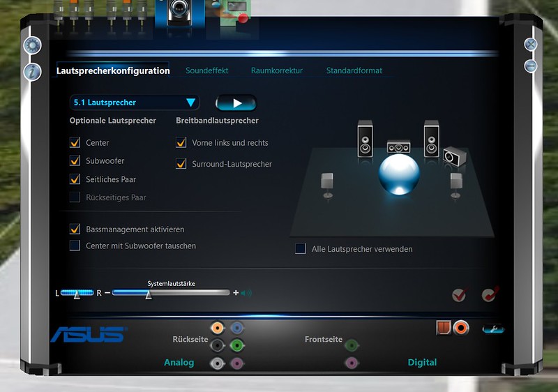This screenshot has height=392, width=558.
Task: Switch to the Soundeffekt tab
Action: (206, 70)
